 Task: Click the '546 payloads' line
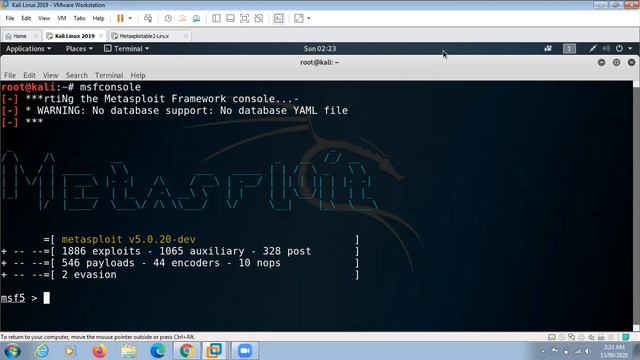(x=180, y=263)
